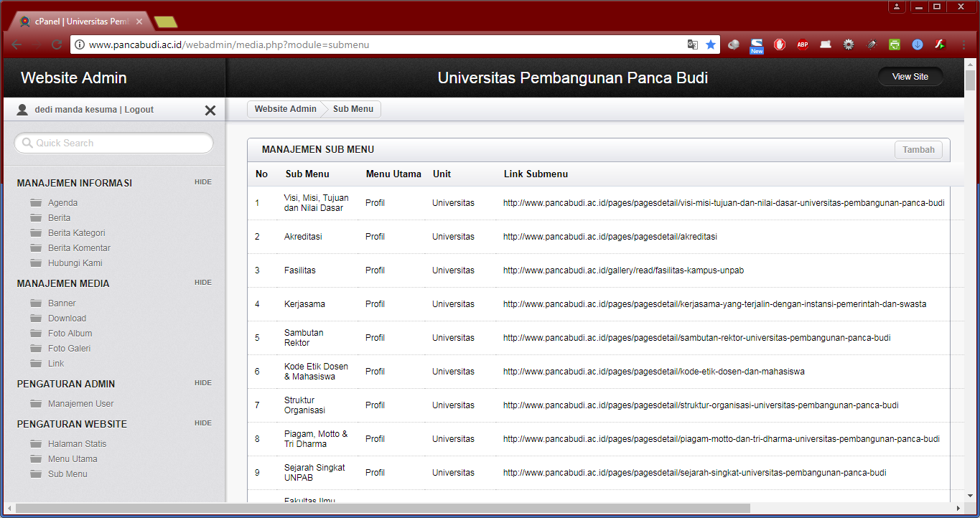Hide the Manajemen Informasi section
The image size is (980, 518).
(x=203, y=182)
